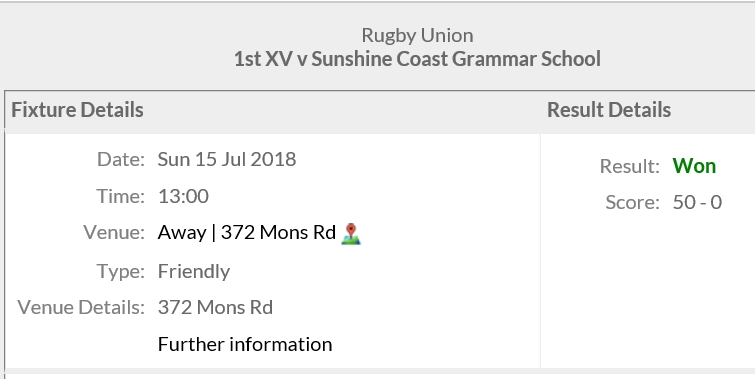Click the Score field label

633,202
